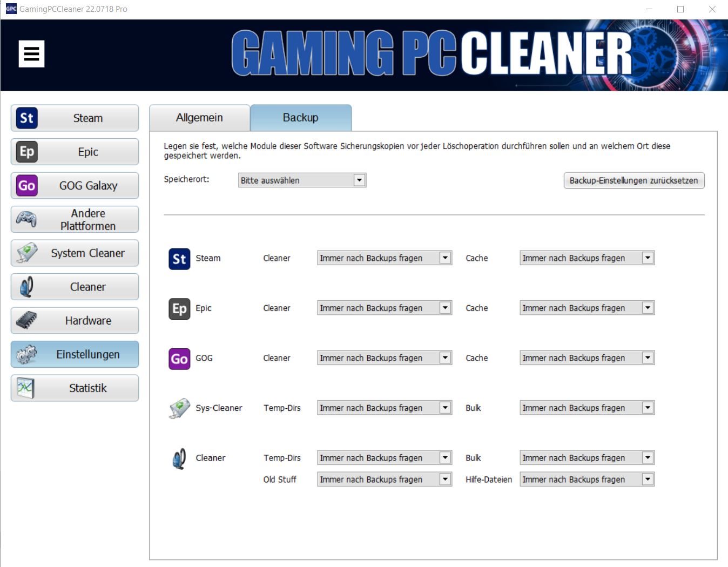Open the Statistik section

(x=75, y=388)
